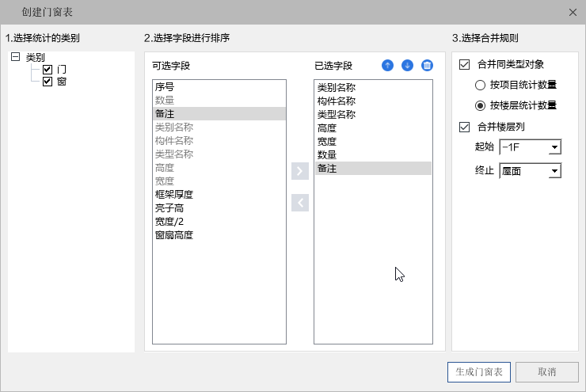
Task: Open the 起始 floor dropdown
Action: click(x=531, y=147)
